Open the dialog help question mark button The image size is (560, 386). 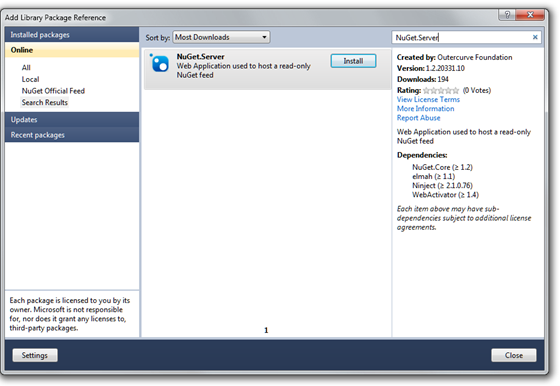[x=507, y=15]
